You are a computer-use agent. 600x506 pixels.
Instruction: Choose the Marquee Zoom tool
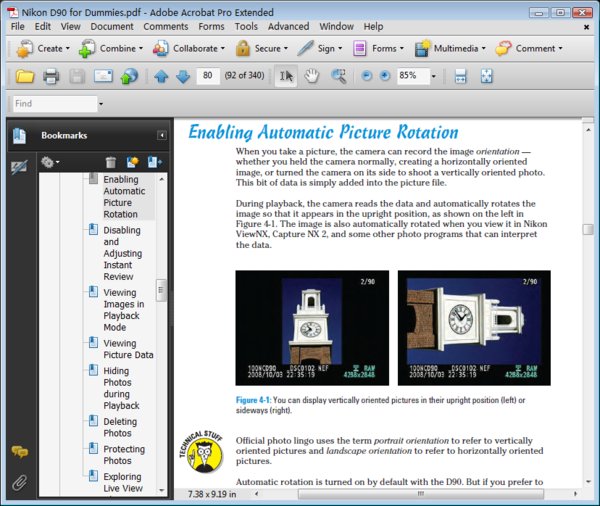pyautogui.click(x=339, y=76)
